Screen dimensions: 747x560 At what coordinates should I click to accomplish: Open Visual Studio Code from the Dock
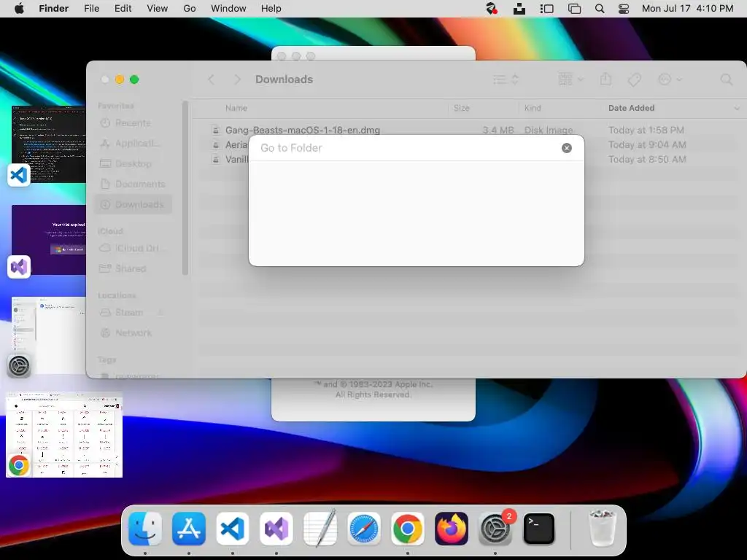[233, 529]
